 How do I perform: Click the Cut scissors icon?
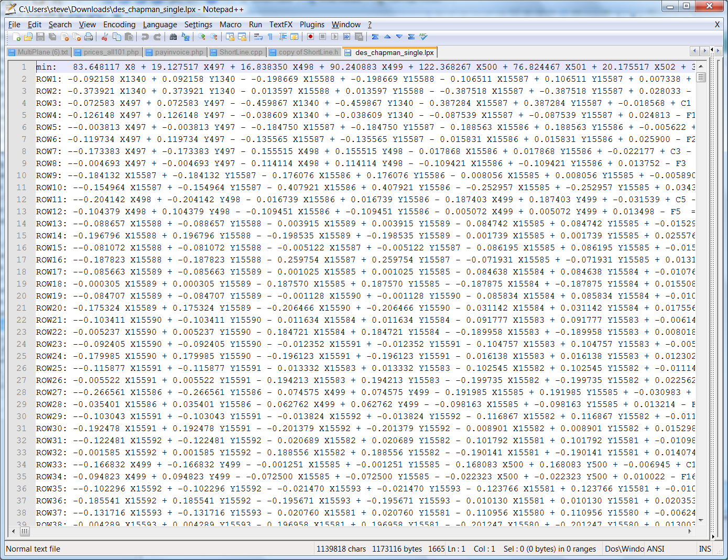click(x=105, y=37)
